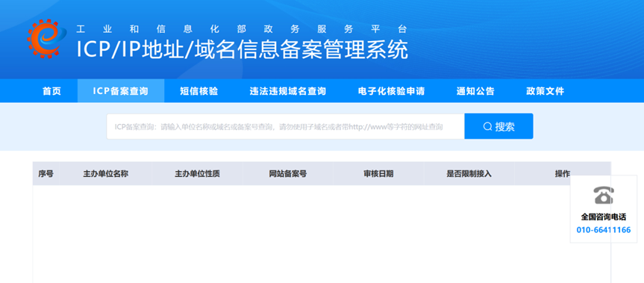Switch to the 短信核验 tab
This screenshot has height=283, width=644.
coord(198,91)
